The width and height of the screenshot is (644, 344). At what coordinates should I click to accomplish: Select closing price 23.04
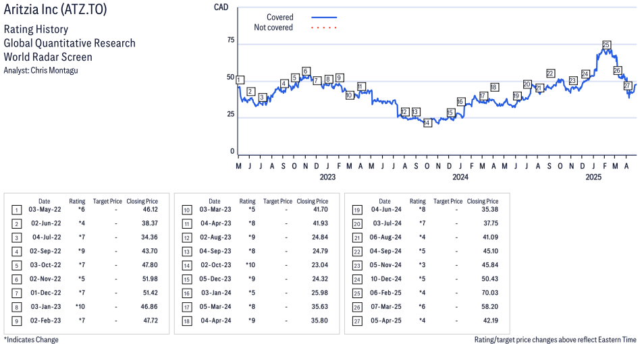[320, 265]
